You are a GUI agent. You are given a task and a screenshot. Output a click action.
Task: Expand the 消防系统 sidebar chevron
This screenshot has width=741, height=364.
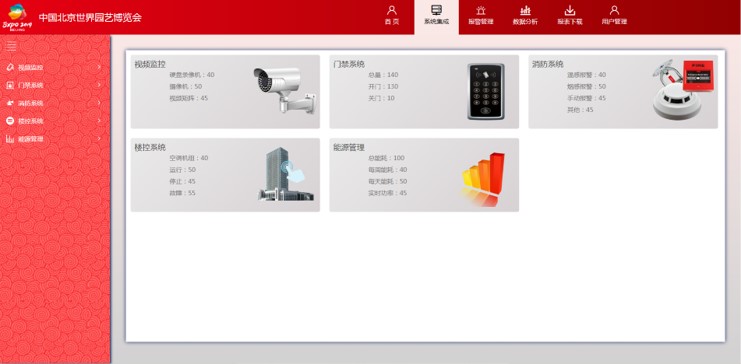(x=99, y=103)
